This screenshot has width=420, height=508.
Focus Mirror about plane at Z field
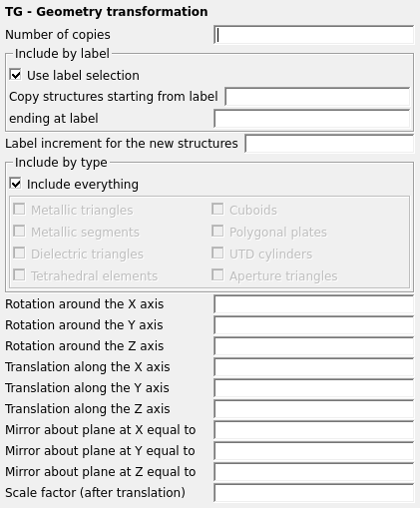coord(314,472)
